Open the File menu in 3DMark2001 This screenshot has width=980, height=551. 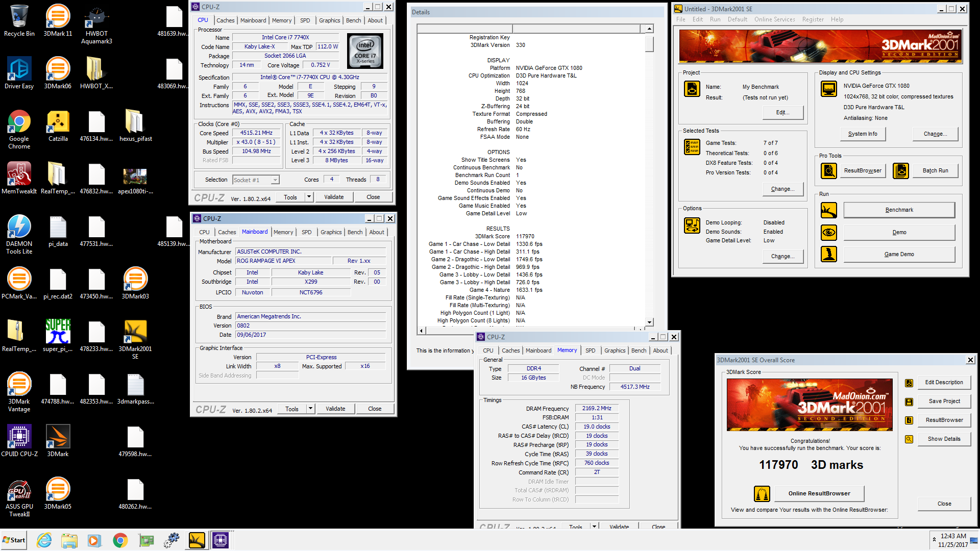(680, 19)
